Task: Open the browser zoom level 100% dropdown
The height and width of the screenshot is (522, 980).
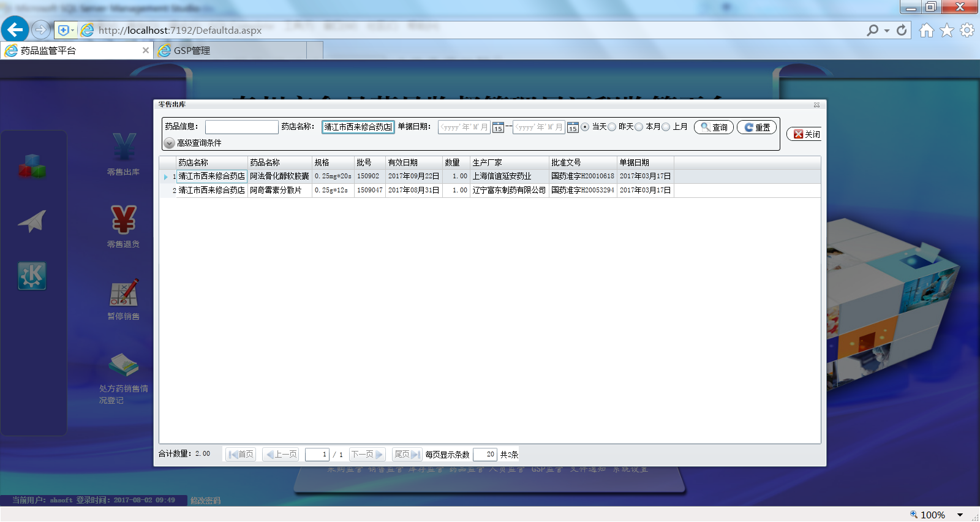Action: (960, 515)
